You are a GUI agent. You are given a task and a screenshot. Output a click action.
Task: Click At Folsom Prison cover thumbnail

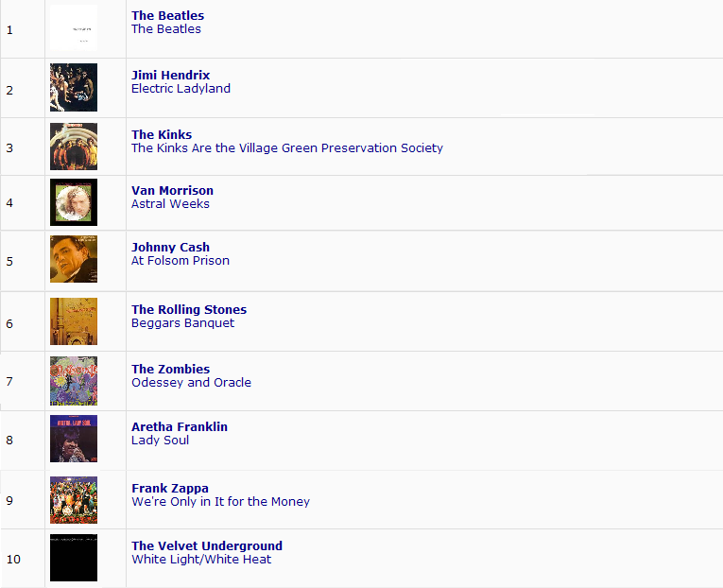point(74,259)
